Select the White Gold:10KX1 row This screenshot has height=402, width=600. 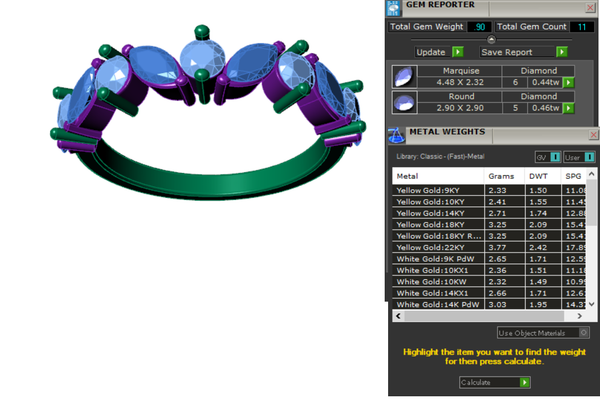tap(489, 270)
